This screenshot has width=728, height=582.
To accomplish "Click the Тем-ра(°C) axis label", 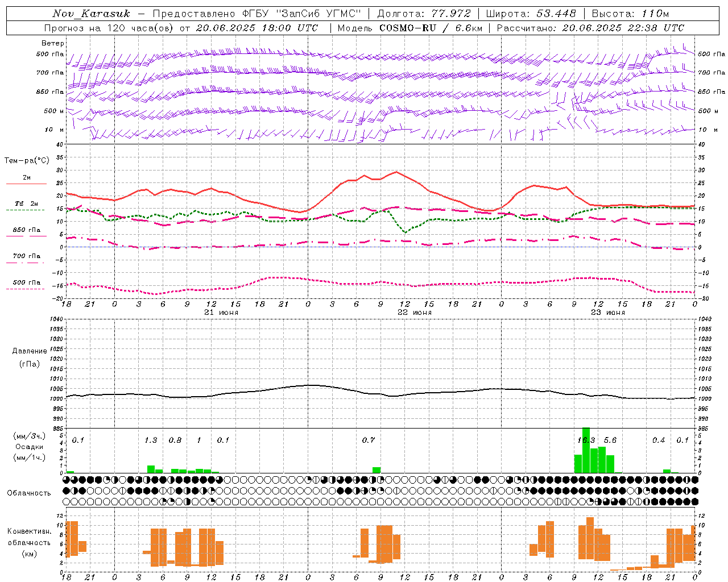I will [x=27, y=161].
